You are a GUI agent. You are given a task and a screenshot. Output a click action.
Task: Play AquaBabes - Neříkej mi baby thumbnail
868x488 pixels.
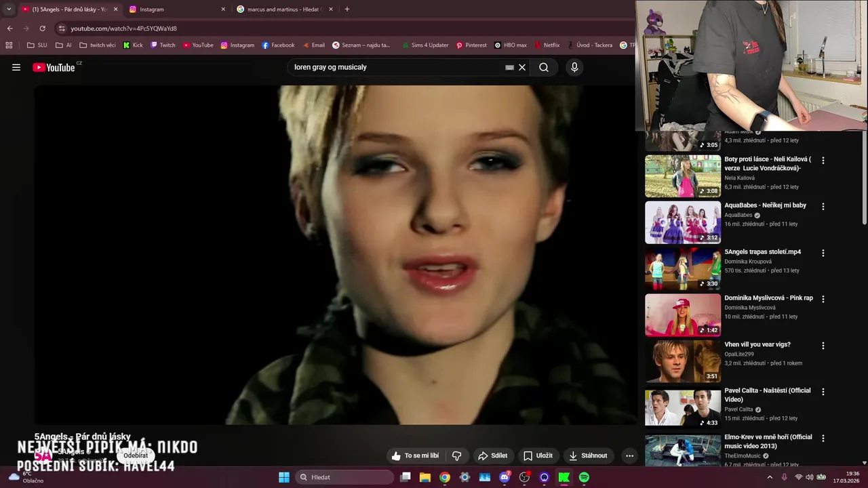coord(683,222)
